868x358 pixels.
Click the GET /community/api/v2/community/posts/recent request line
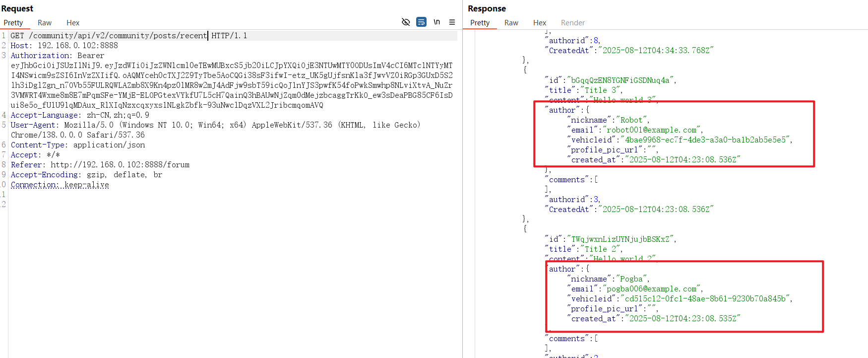coord(128,36)
